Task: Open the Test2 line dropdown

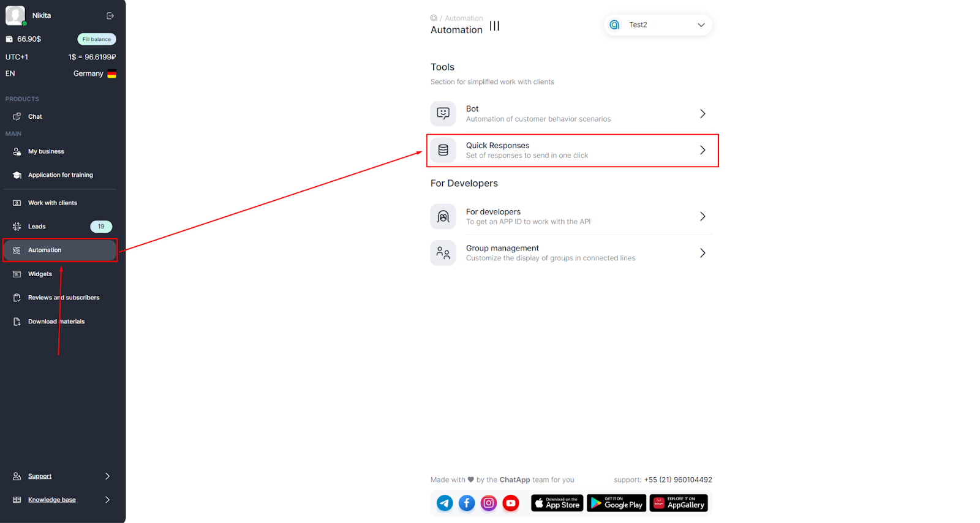Action: pos(658,25)
